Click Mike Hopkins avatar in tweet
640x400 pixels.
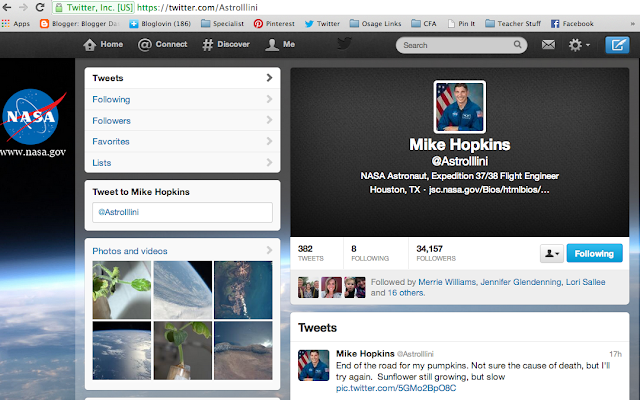click(x=313, y=365)
